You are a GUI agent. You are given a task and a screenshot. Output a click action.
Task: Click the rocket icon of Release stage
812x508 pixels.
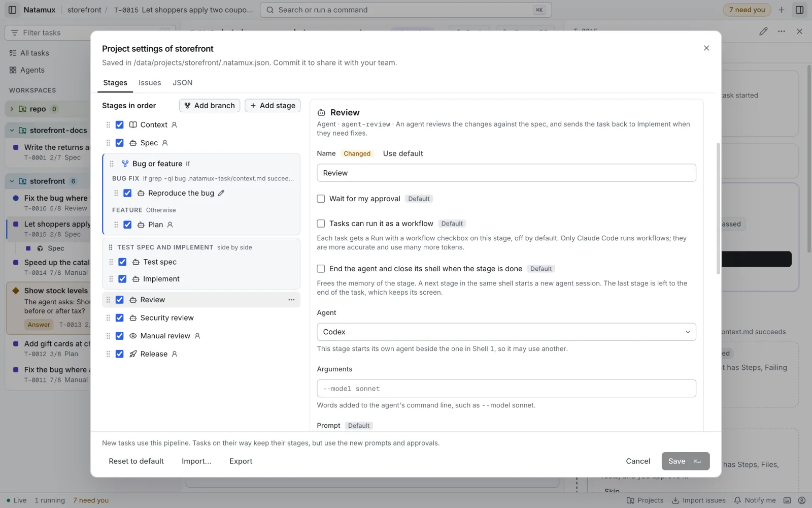point(133,354)
